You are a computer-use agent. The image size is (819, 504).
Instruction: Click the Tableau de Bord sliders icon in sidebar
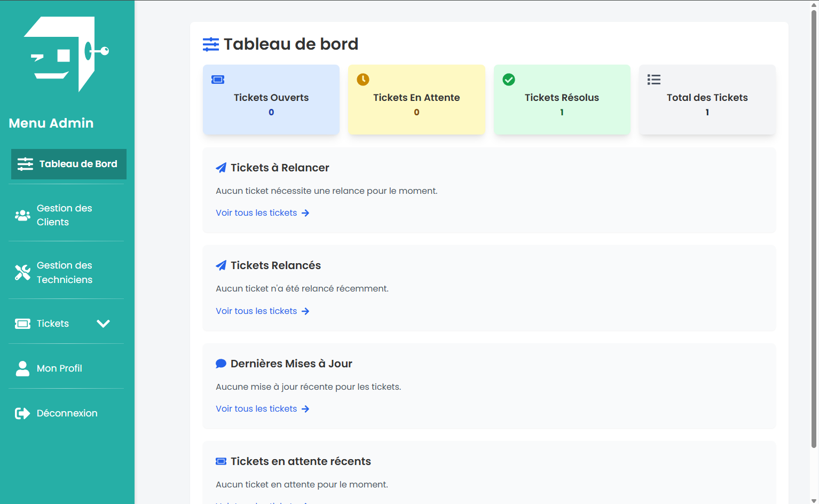pos(25,164)
